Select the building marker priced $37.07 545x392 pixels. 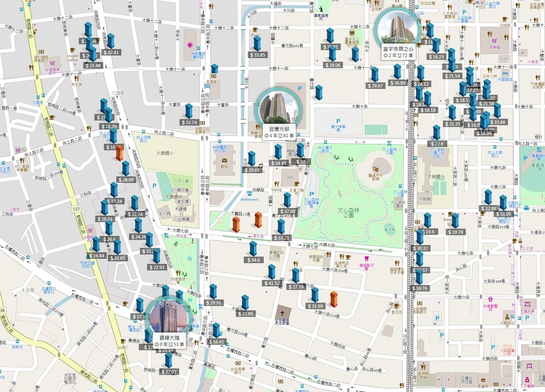click(x=168, y=361)
